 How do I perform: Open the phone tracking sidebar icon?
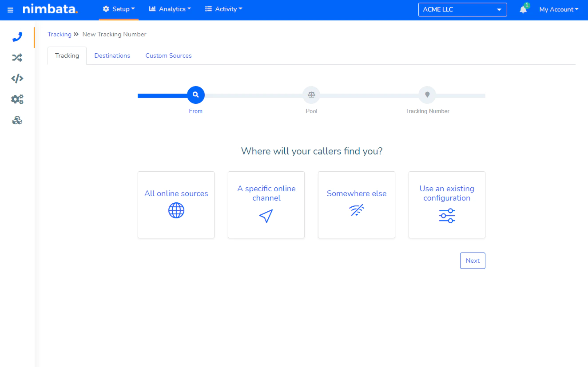[17, 36]
